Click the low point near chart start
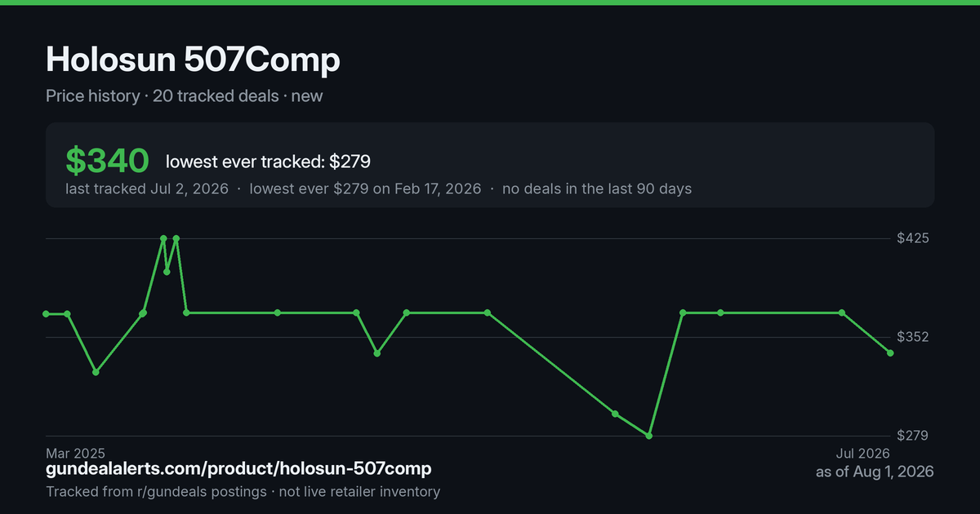Viewport: 980px width, 514px height. coord(96,372)
